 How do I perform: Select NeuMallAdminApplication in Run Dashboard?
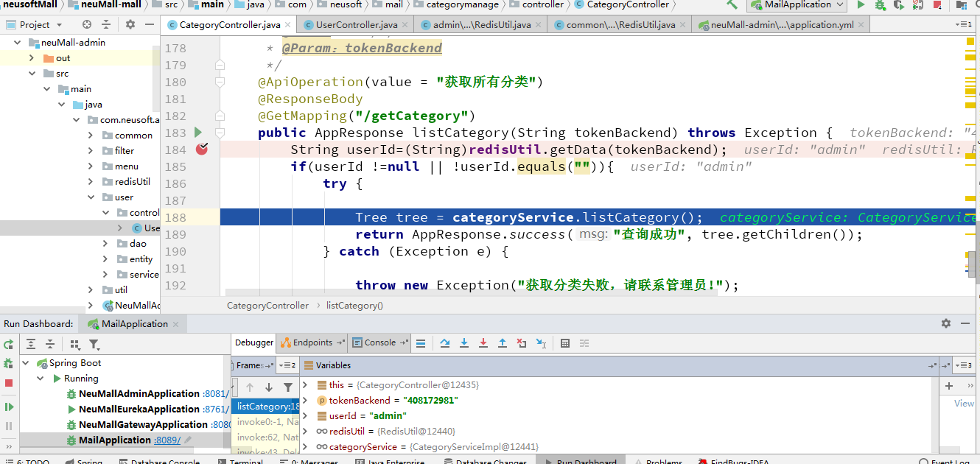[139, 393]
